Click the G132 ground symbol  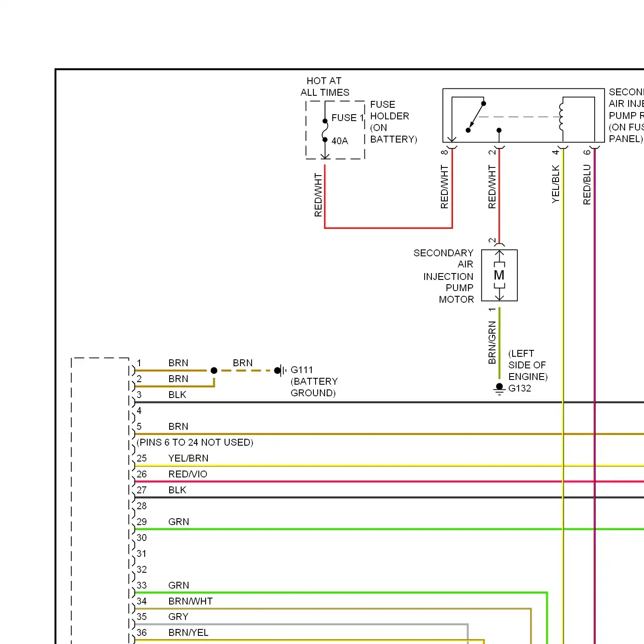(499, 389)
